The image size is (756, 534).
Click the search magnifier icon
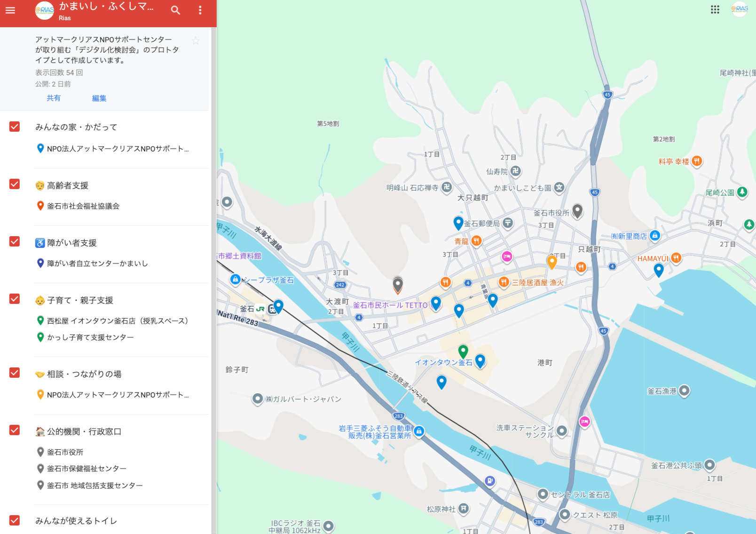click(175, 10)
